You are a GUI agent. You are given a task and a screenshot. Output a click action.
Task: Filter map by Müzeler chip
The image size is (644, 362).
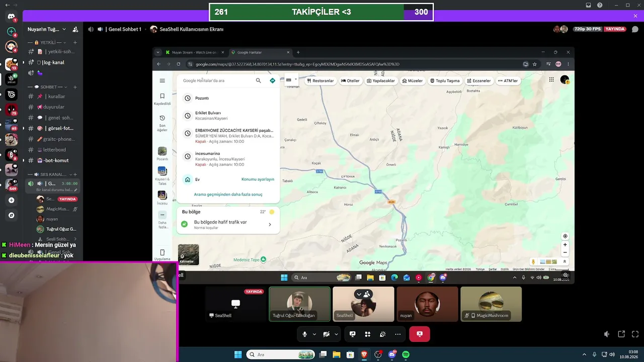[x=412, y=80]
